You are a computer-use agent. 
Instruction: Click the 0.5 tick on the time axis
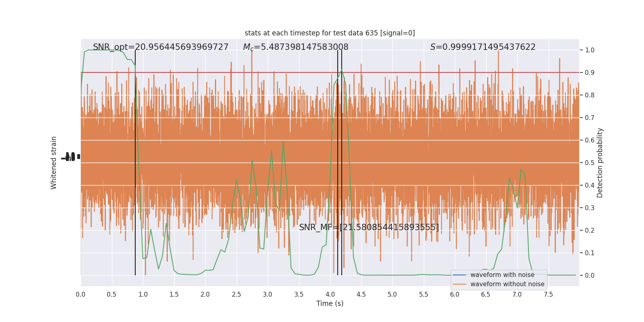(111, 295)
